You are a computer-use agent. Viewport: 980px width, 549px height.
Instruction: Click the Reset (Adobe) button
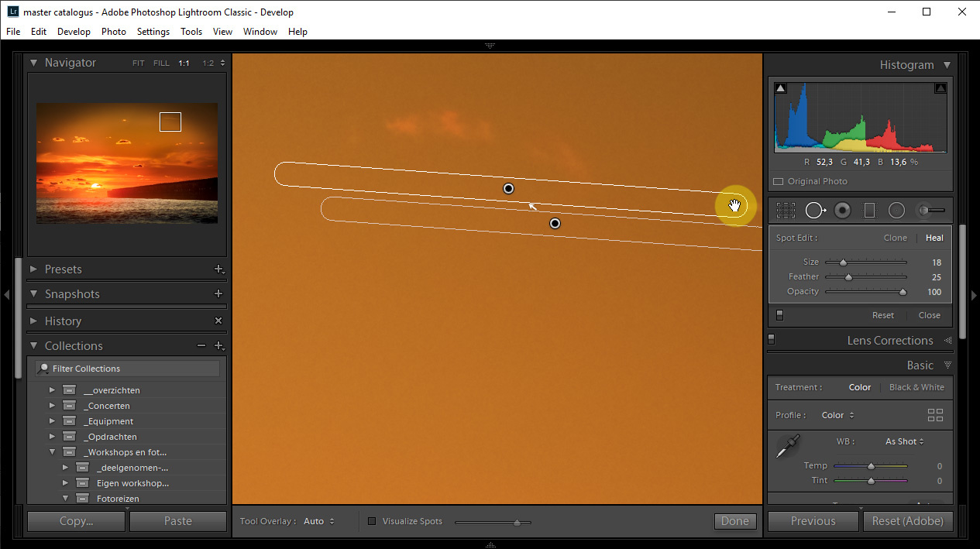(907, 521)
